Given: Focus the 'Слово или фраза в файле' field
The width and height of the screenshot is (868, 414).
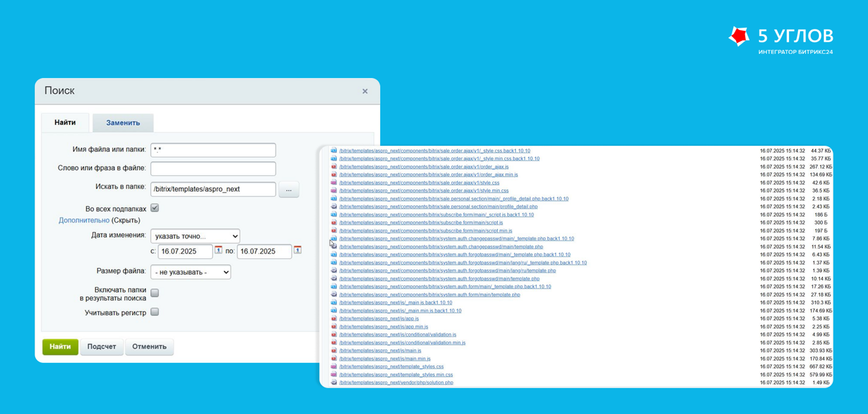Looking at the screenshot, I should coord(213,168).
